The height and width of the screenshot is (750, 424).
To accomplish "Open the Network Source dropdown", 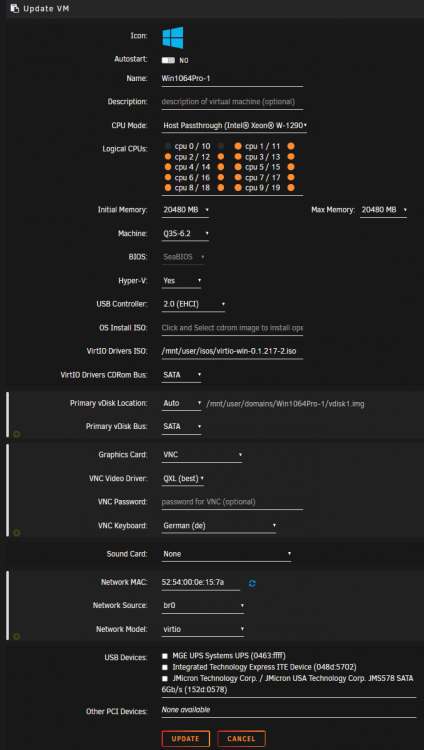I will pos(203,606).
